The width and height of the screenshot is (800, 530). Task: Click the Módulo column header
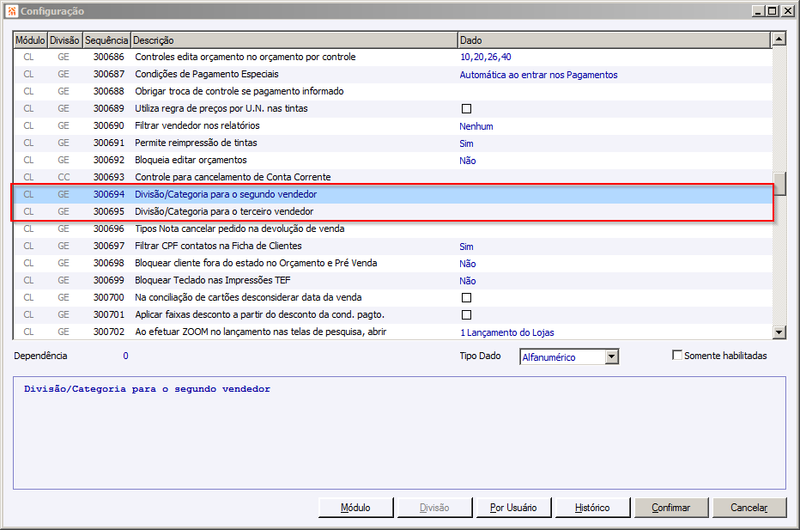click(30, 40)
